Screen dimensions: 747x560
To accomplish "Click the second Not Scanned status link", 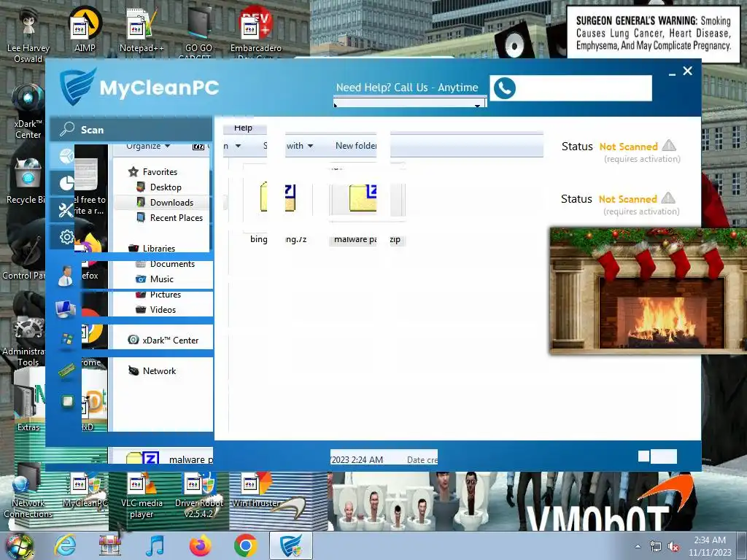I will tap(628, 199).
